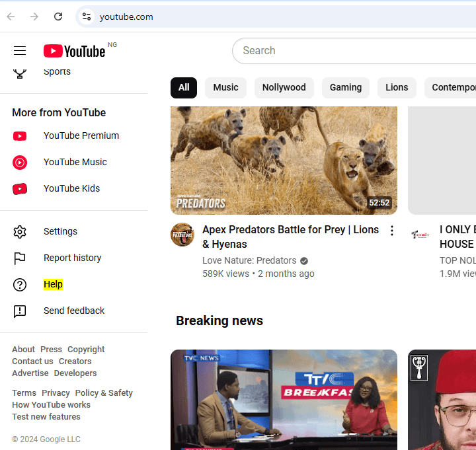Viewport: 476px width, 450px height.
Task: Play the TVC Breakfast news thumbnail
Action: pyautogui.click(x=284, y=400)
